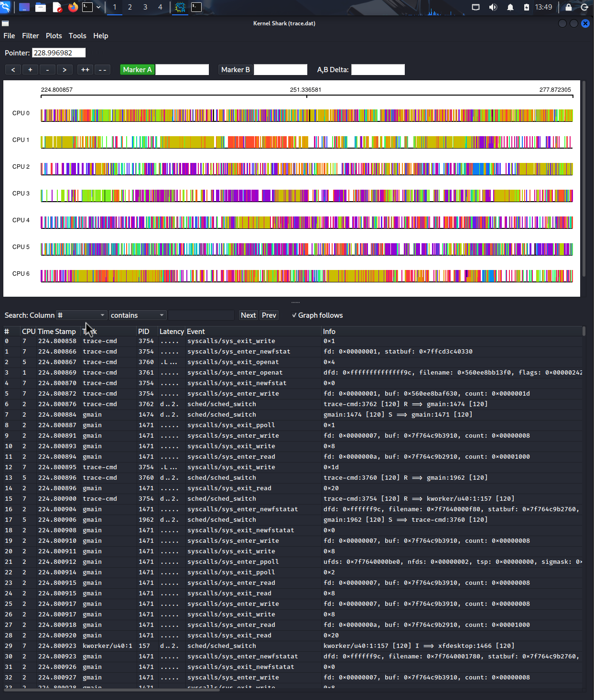
Task: Open the notifications bell icon
Action: pos(510,7)
